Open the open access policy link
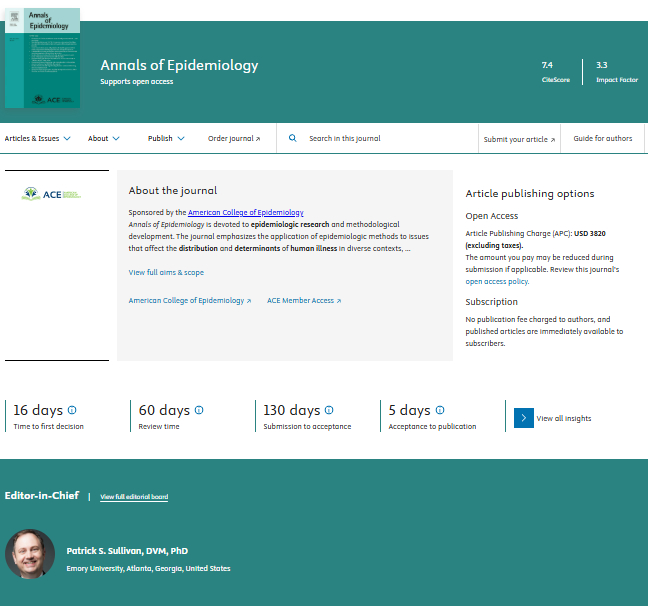 (496, 281)
